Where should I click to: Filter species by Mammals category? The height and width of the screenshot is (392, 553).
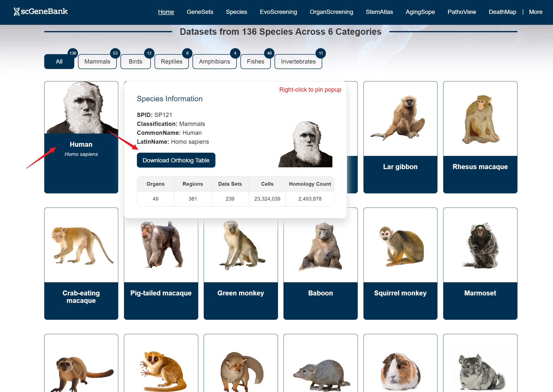click(x=97, y=62)
